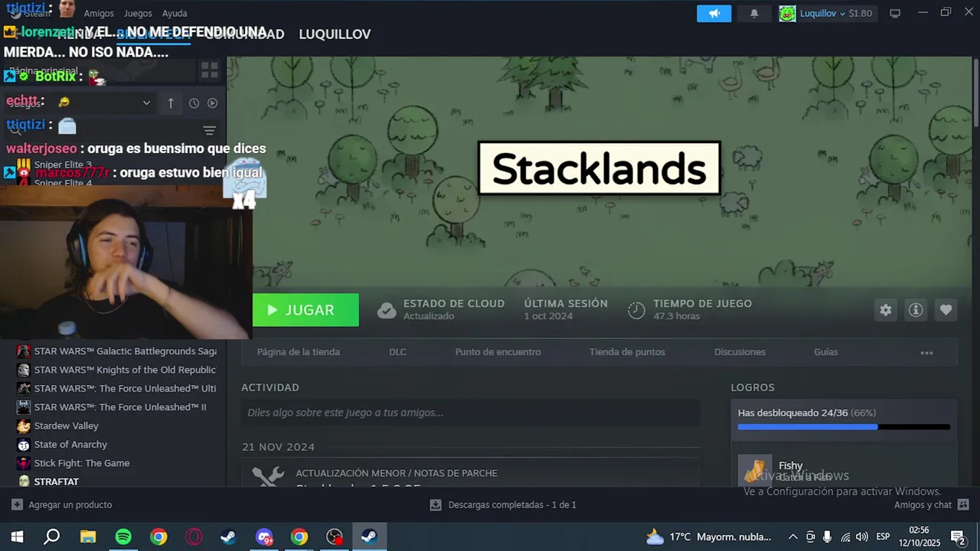Image resolution: width=980 pixels, height=551 pixels.
Task: Open the Juegos menu in menu bar
Action: tap(138, 13)
